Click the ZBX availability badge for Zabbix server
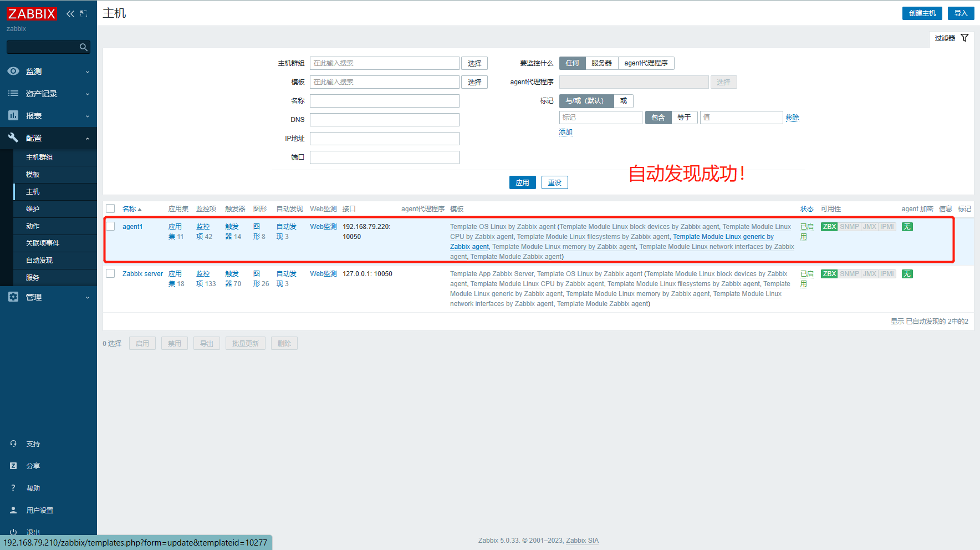This screenshot has width=980, height=550. click(x=829, y=274)
